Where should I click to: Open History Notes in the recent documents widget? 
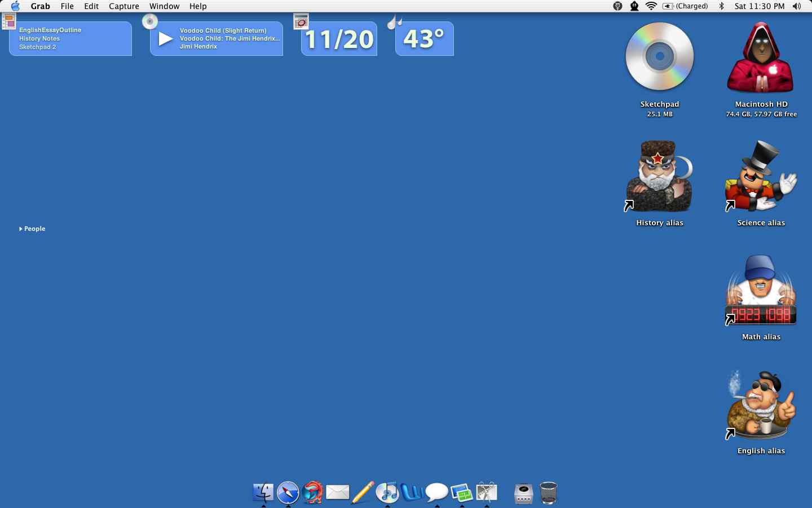point(39,38)
